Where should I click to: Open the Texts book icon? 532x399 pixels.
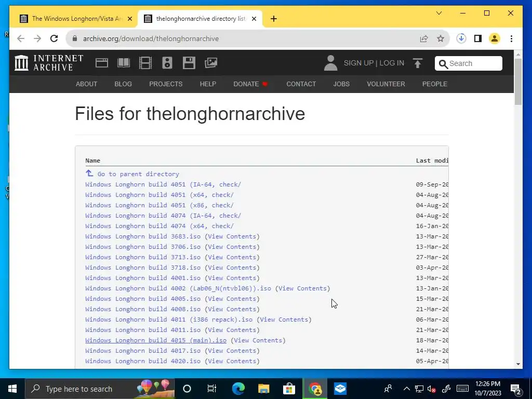[x=124, y=63]
